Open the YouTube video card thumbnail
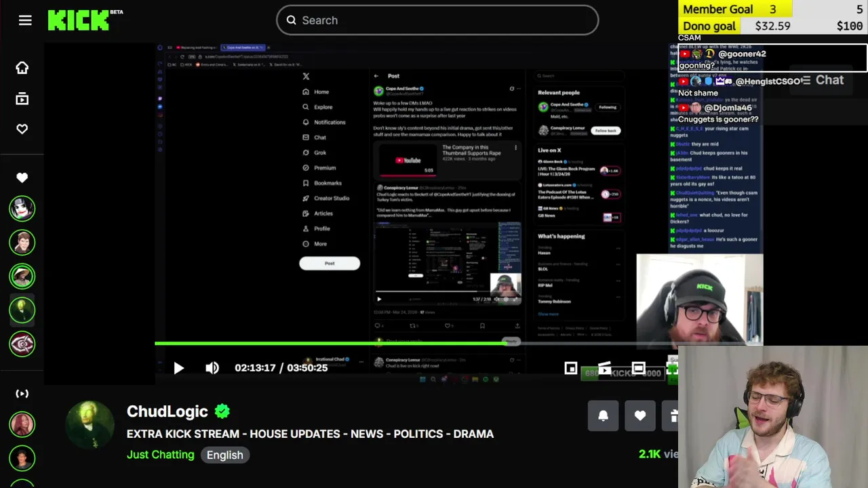Image resolution: width=868 pixels, height=488 pixels. coord(408,161)
